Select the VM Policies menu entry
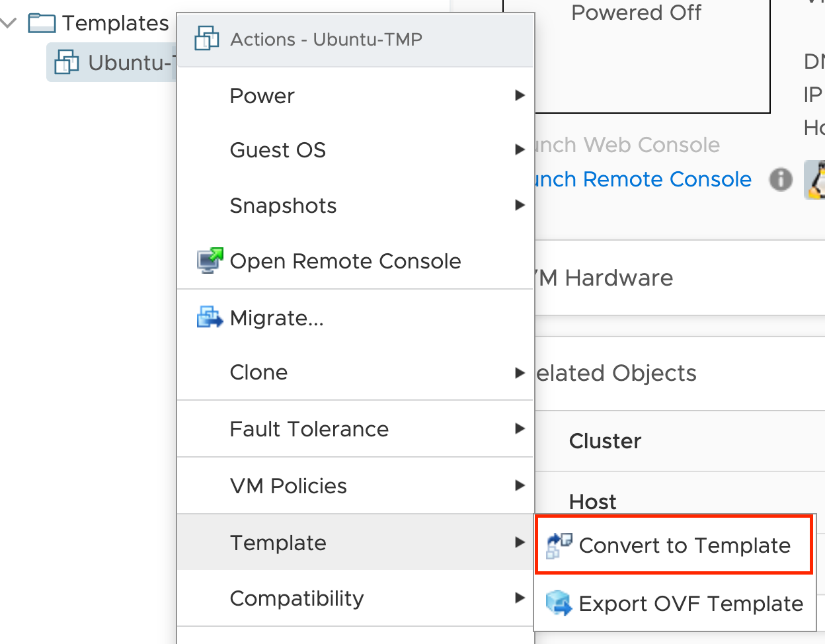The image size is (825, 644). [356, 486]
